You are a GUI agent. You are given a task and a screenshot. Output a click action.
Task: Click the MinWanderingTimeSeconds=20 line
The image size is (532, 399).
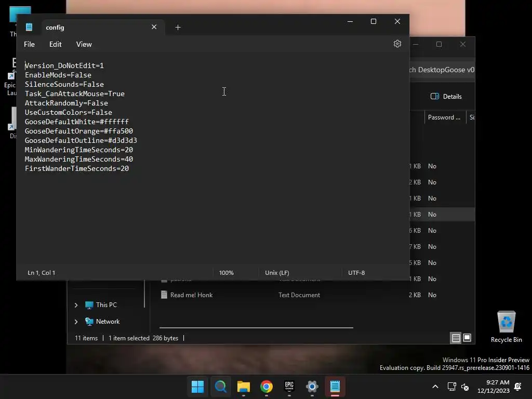pos(79,150)
